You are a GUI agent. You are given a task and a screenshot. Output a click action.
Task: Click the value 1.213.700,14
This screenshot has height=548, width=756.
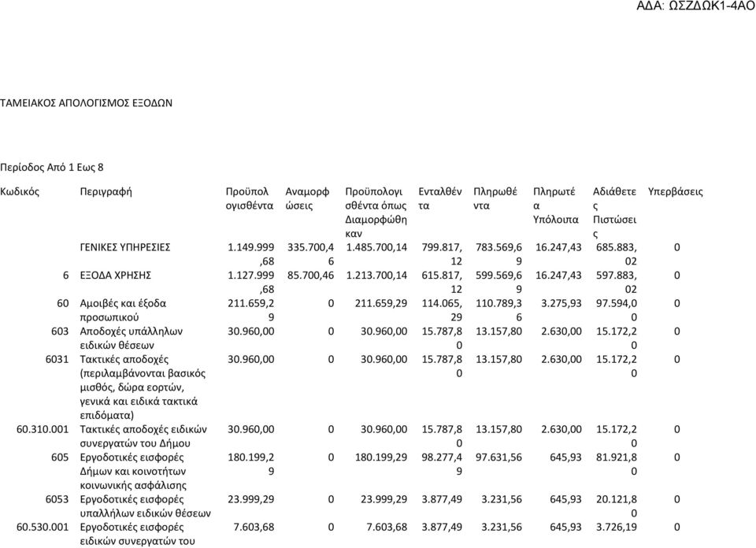point(376,276)
